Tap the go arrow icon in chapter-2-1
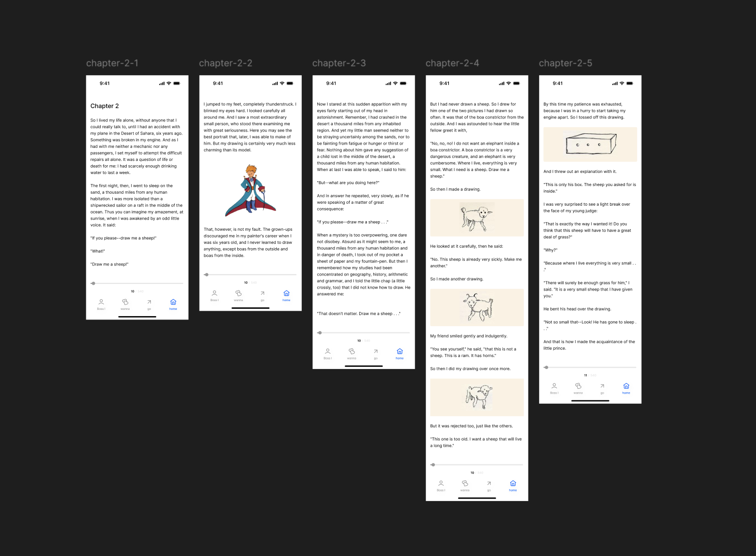This screenshot has width=756, height=556. click(x=149, y=302)
